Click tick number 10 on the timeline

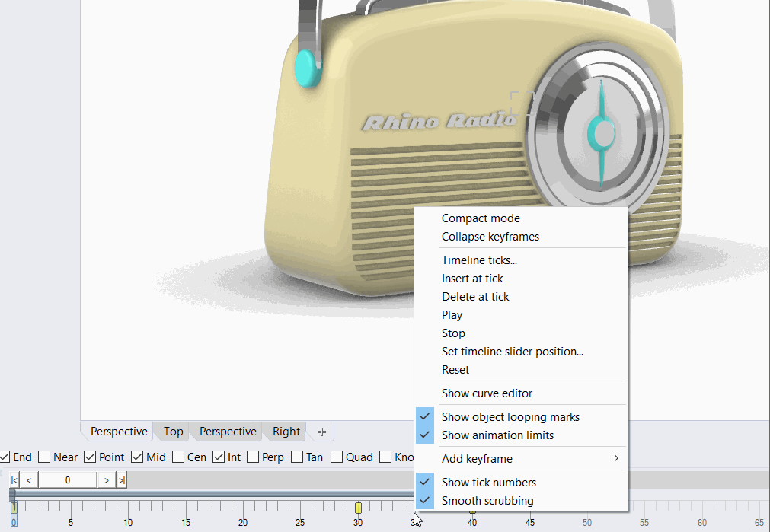[128, 523]
